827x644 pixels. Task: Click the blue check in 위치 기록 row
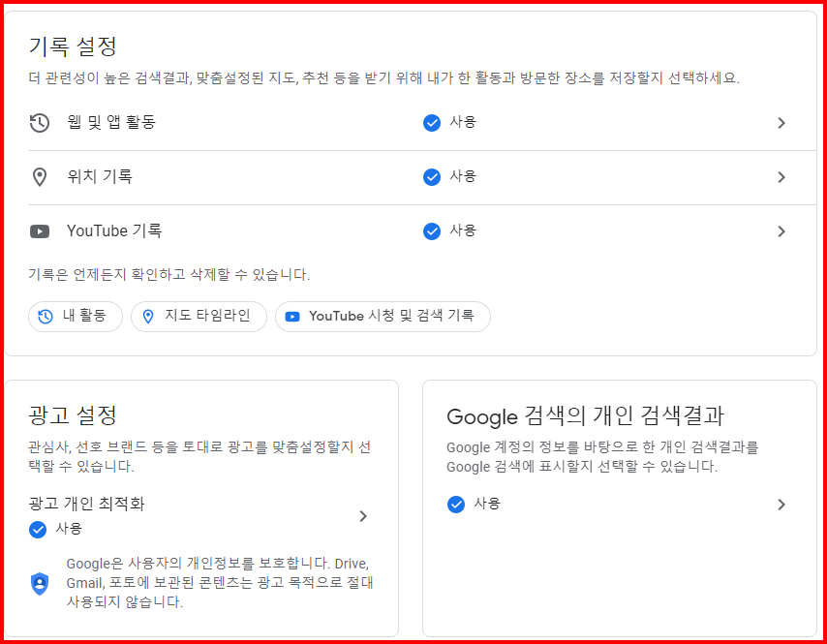(432, 177)
